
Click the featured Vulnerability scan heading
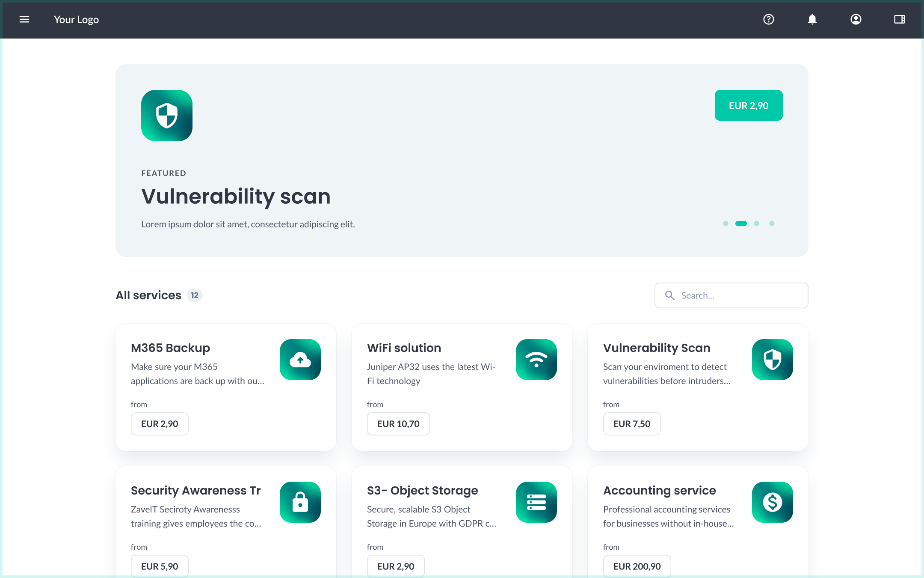point(236,197)
